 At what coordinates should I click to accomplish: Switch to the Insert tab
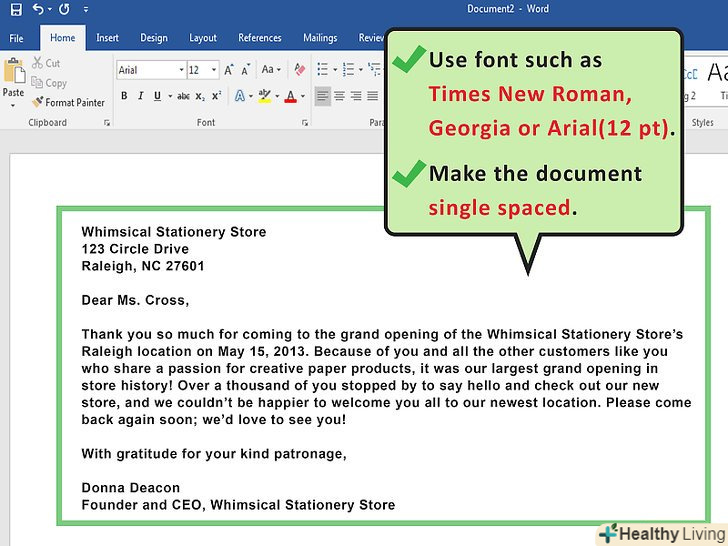tap(107, 38)
